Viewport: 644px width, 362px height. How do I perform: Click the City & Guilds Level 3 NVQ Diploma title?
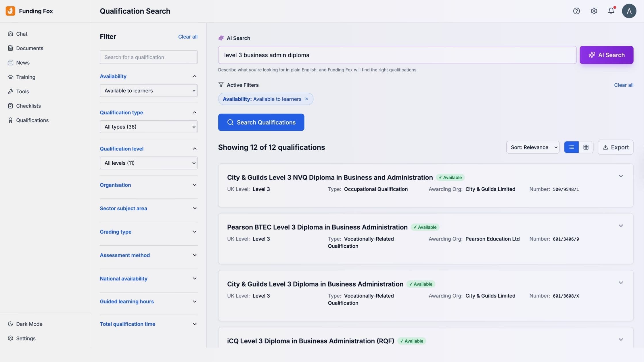[330, 177]
